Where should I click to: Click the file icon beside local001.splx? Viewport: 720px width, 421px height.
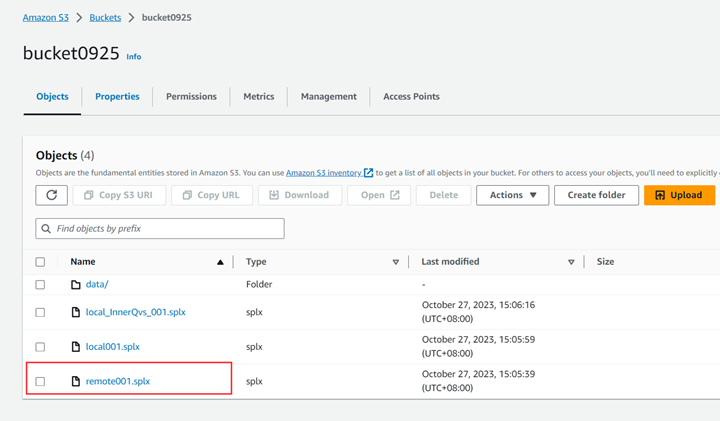pos(75,347)
